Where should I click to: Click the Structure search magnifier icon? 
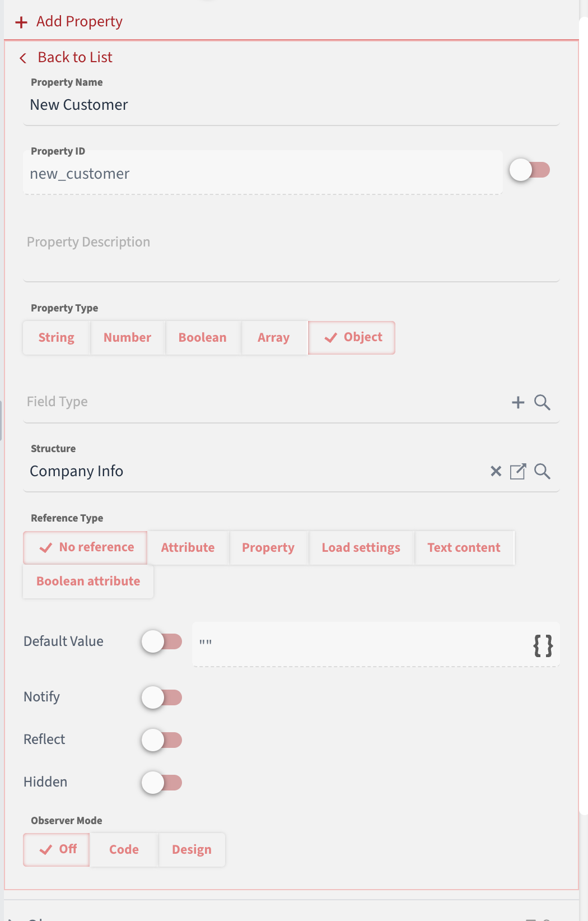542,471
